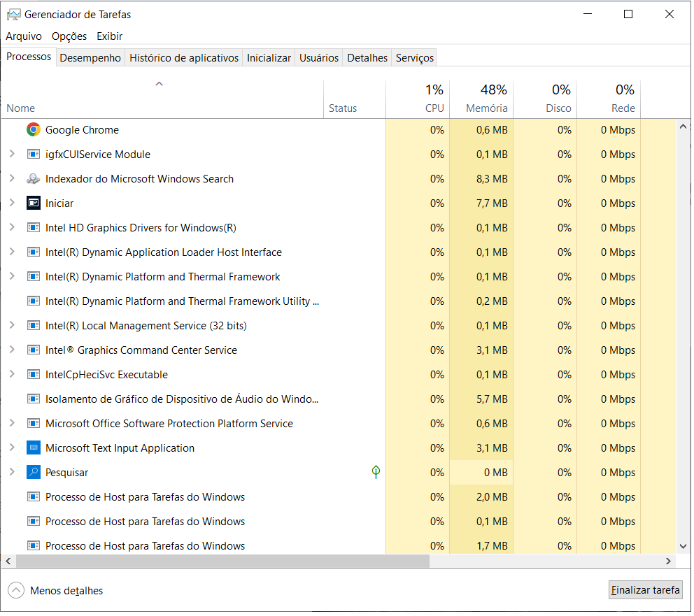The image size is (694, 616).
Task: Click the Task Manager title bar icon
Action: [14, 15]
